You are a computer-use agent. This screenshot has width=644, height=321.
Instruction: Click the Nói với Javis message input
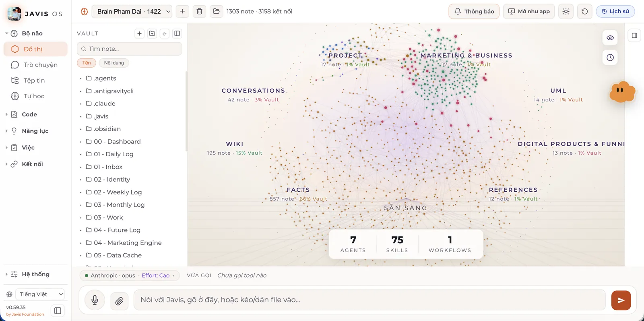369,300
